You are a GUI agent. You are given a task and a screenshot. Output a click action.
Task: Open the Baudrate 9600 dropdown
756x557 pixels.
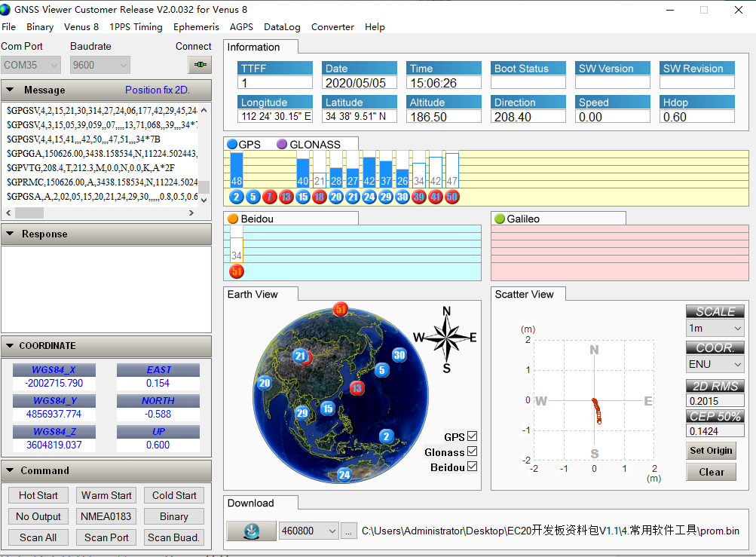[x=100, y=65]
